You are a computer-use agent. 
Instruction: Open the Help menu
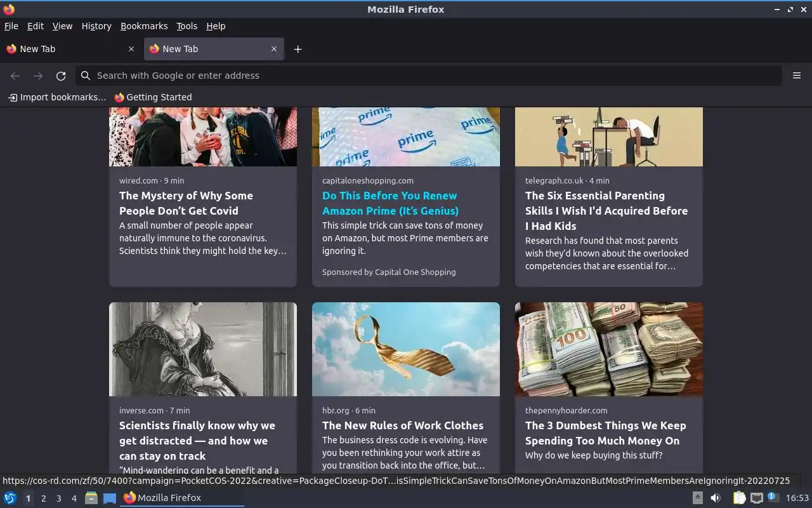click(x=216, y=26)
